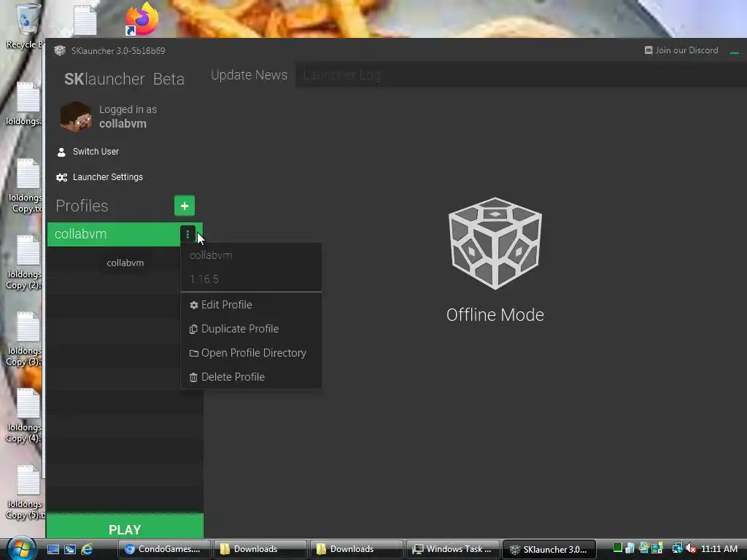Switch to the Launcher Log tab

click(x=341, y=75)
